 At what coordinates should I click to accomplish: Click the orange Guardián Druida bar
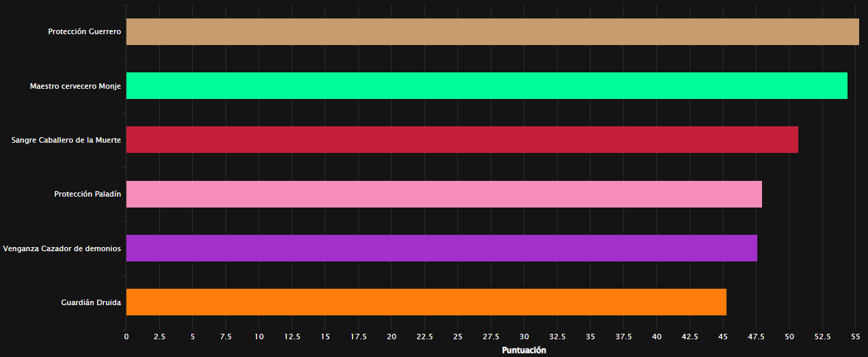point(426,302)
